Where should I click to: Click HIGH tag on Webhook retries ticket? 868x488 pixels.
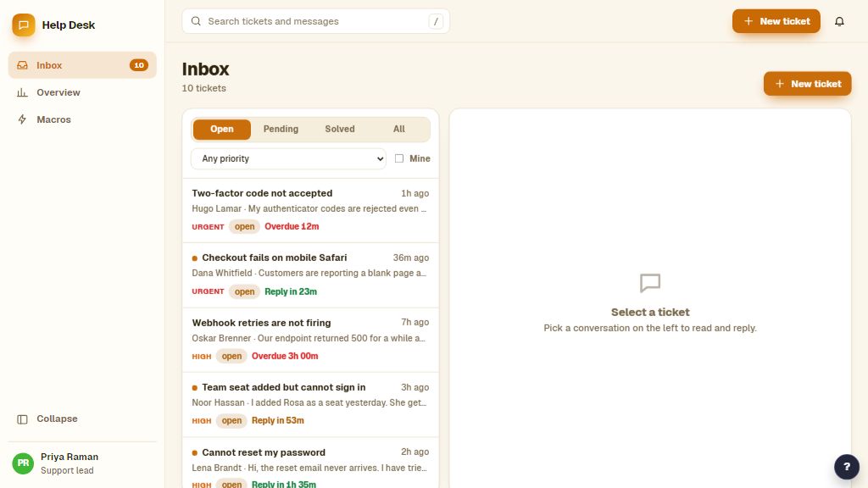202,357
